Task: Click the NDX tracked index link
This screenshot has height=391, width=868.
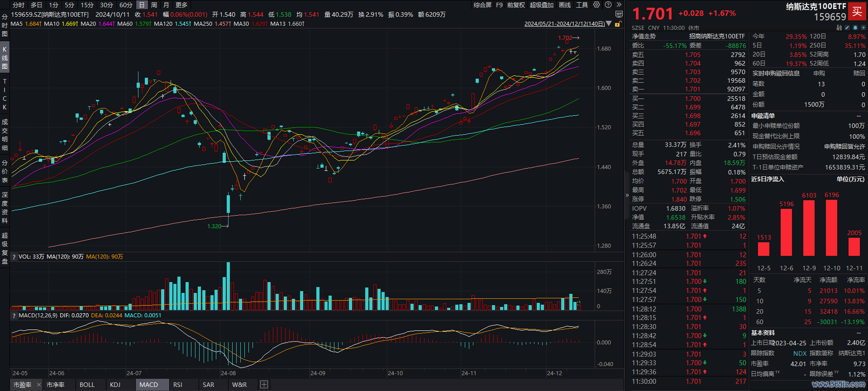Action: point(800,353)
